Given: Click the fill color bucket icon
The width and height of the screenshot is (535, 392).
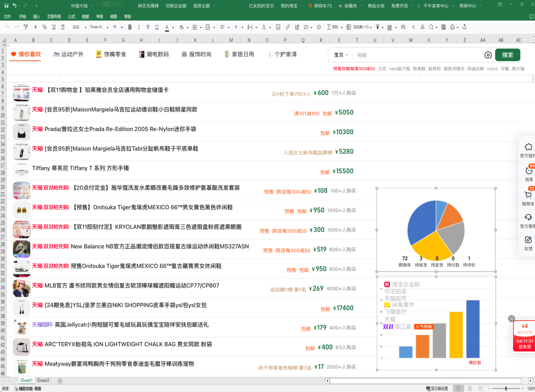Looking at the screenshot, I should pos(181,27).
